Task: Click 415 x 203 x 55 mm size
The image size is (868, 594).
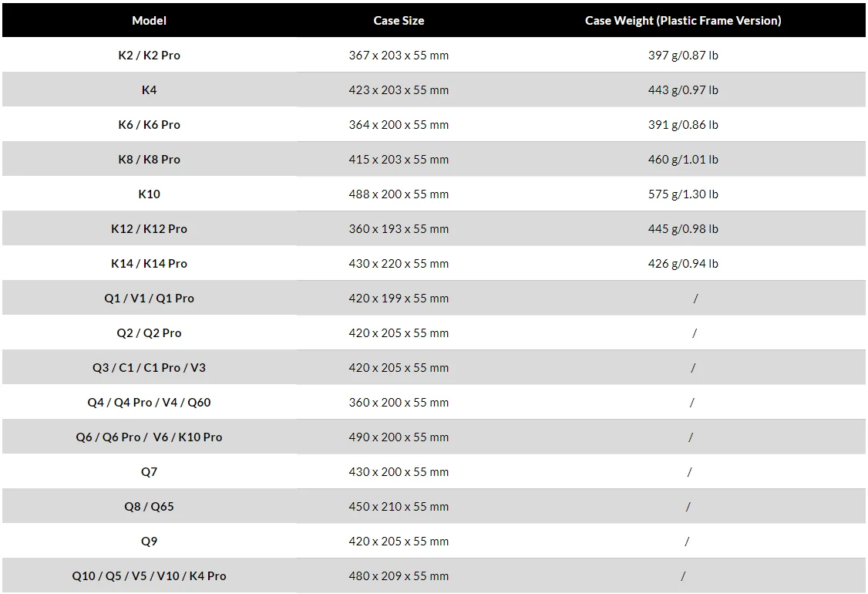Action: pyautogui.click(x=399, y=160)
